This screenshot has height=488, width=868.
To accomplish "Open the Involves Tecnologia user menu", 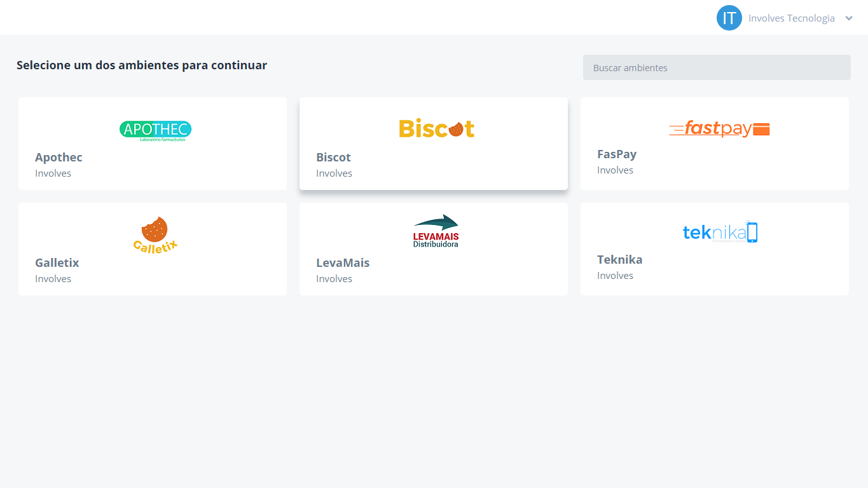I will click(x=791, y=18).
